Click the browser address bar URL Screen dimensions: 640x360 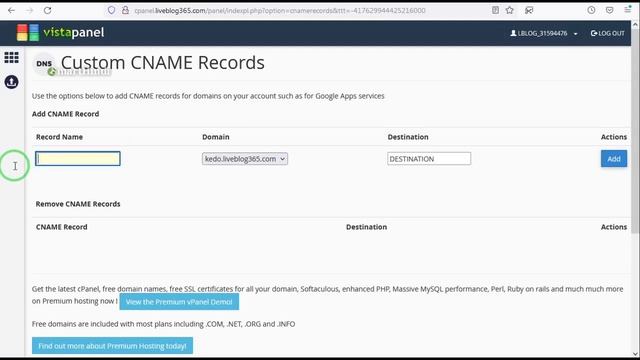tap(280, 11)
